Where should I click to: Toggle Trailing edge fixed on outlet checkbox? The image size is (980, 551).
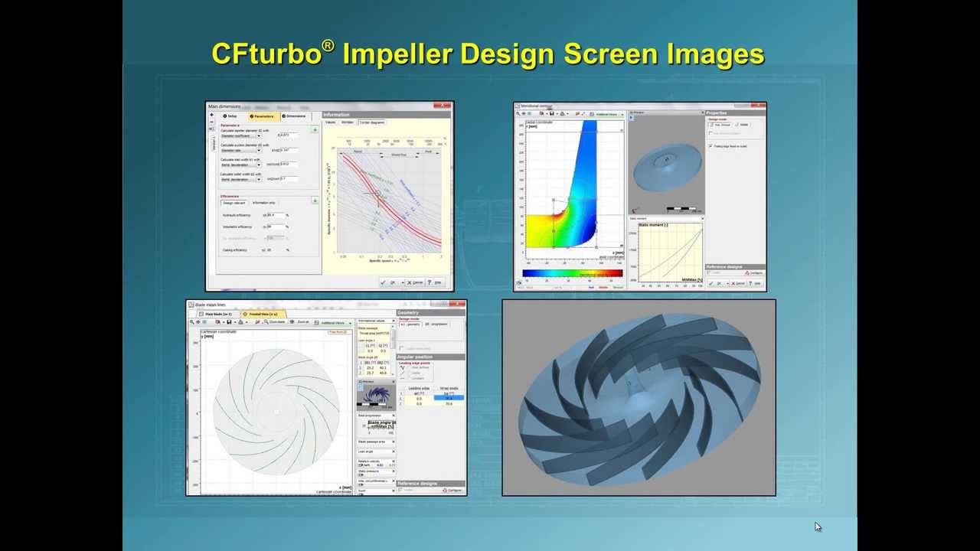710,146
